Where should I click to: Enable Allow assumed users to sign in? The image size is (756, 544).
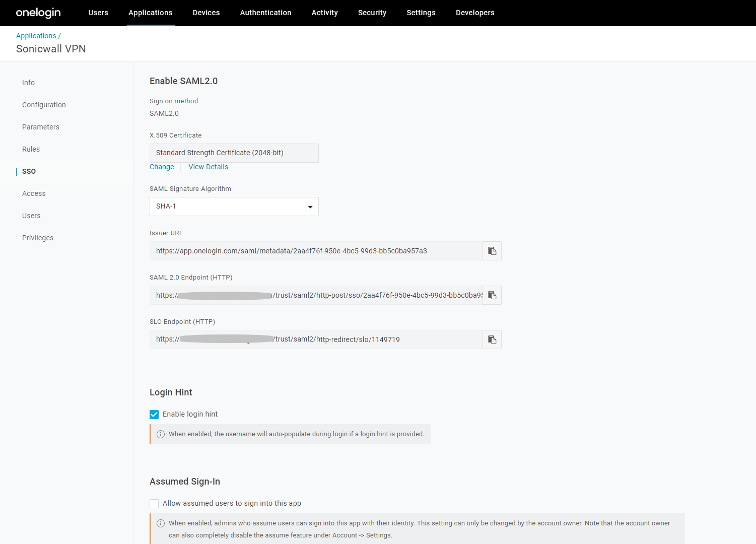[154, 504]
